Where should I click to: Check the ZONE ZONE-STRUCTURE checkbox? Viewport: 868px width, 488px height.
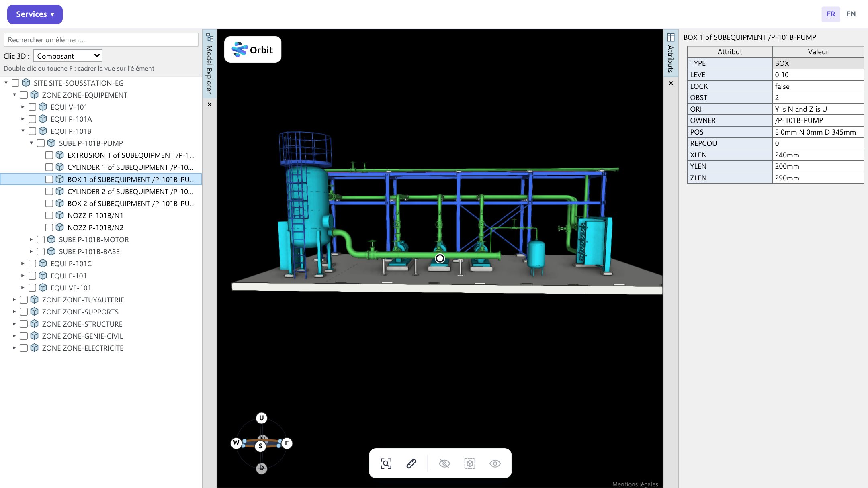24,324
